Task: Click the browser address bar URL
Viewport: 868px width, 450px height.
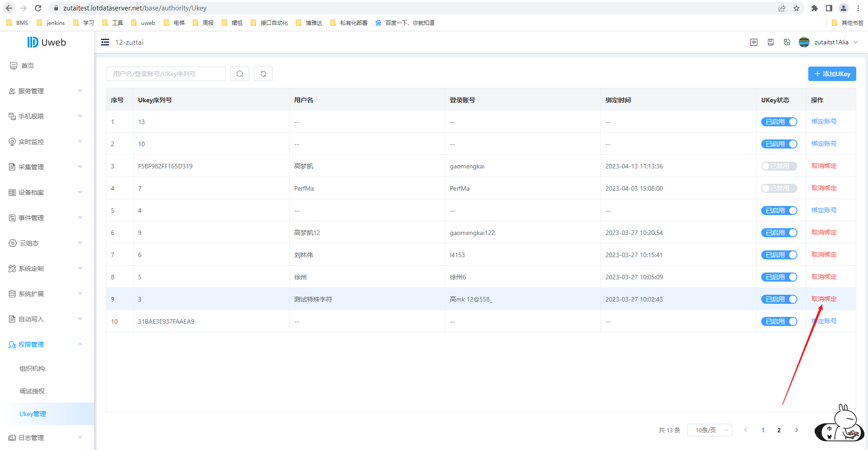Action: [135, 8]
